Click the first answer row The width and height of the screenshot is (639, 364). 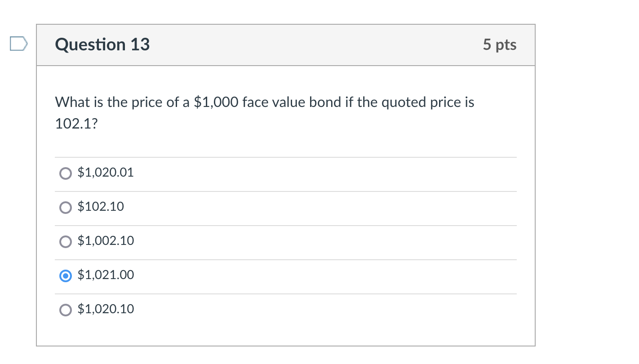(x=286, y=173)
